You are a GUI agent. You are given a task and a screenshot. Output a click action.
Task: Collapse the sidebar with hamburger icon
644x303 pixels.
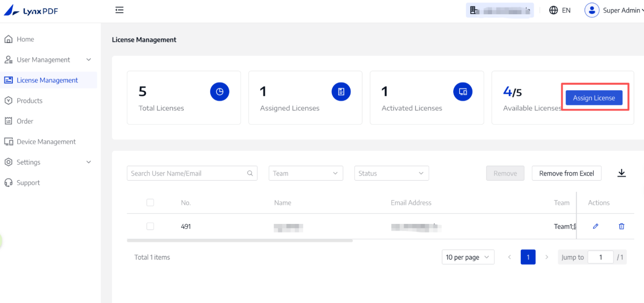(119, 10)
